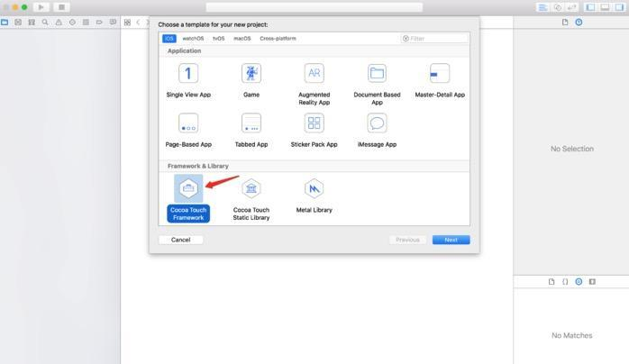Show the File inspector icon
The height and width of the screenshot is (364, 629).
click(x=565, y=23)
